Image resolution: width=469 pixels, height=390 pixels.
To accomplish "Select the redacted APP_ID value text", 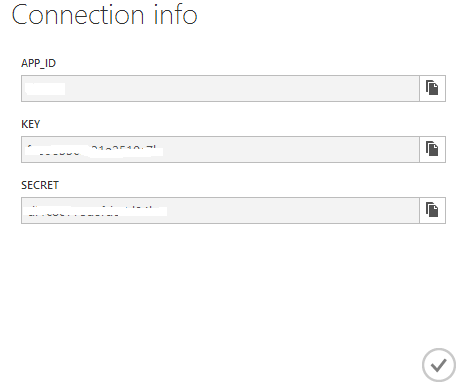I will click(x=45, y=89).
